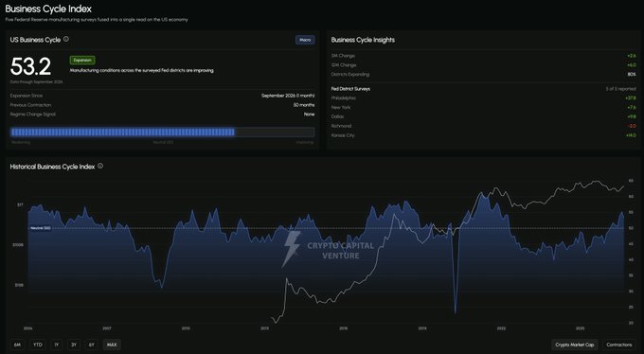This screenshot has height=354, width=644.
Task: Click the Previous Contraction label
Action: [x=31, y=105]
